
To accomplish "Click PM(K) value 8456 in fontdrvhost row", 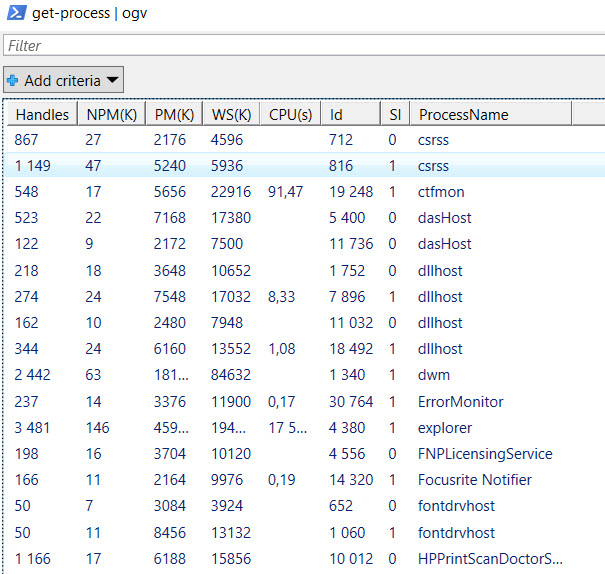I will (170, 533).
